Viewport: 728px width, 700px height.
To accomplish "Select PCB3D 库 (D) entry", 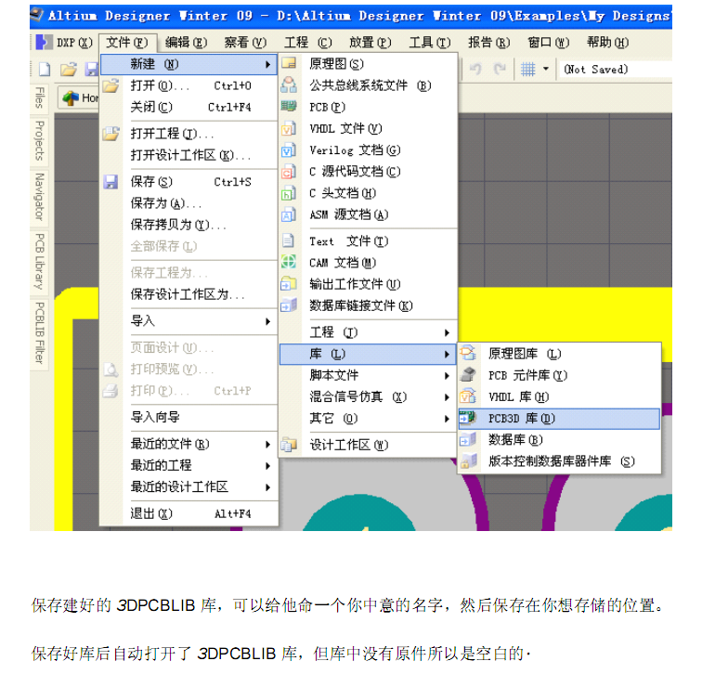I will click(x=559, y=419).
